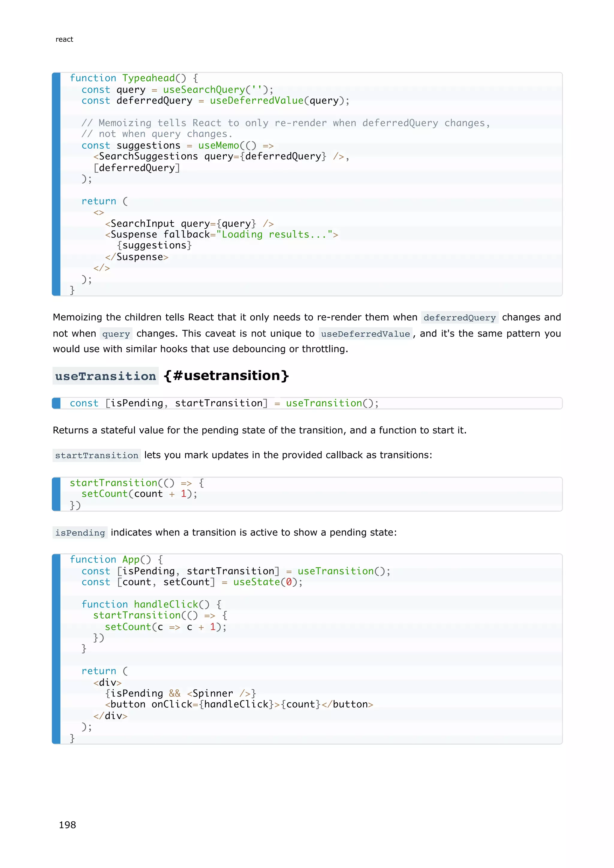The width and height of the screenshot is (614, 868).
Task: Click the '{isPending && <Spinner />}' line
Action: (x=181, y=694)
